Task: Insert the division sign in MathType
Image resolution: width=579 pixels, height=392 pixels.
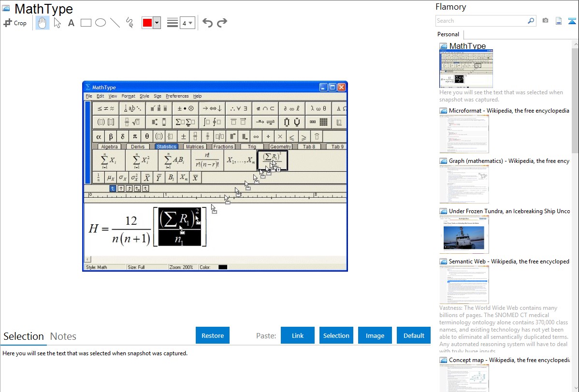Action: 268,137
